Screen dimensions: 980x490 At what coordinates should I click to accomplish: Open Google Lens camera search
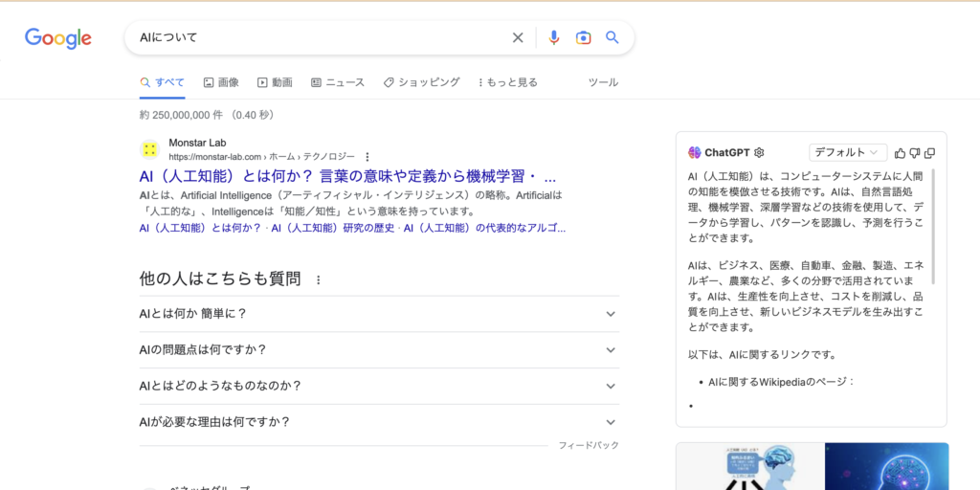583,37
